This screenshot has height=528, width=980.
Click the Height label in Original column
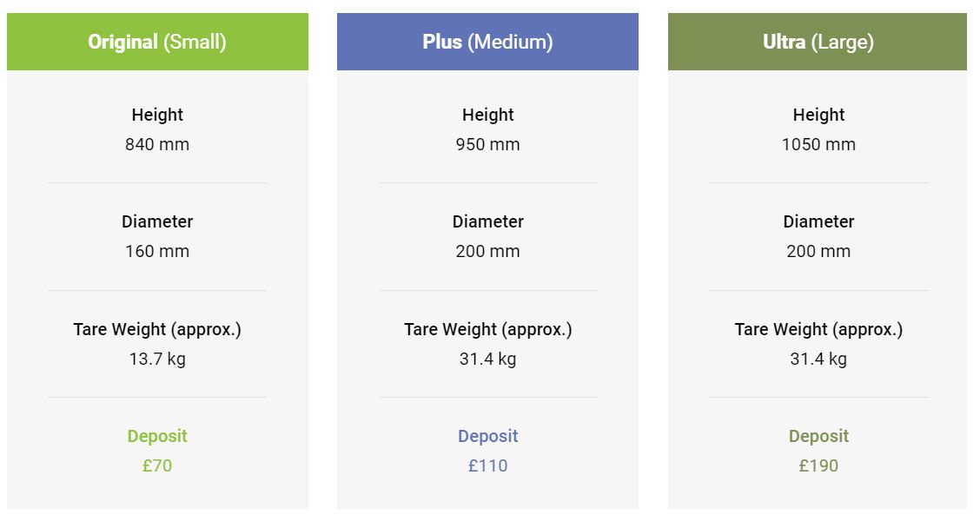[x=157, y=115]
